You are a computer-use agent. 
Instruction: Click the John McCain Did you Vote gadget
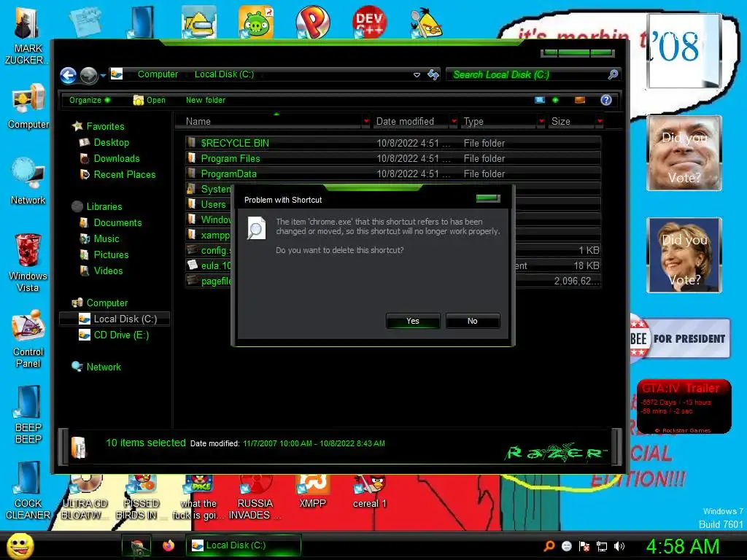point(684,153)
